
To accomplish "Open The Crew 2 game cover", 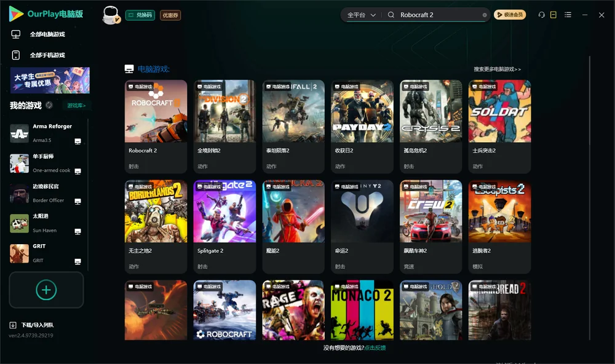I will tap(430, 211).
